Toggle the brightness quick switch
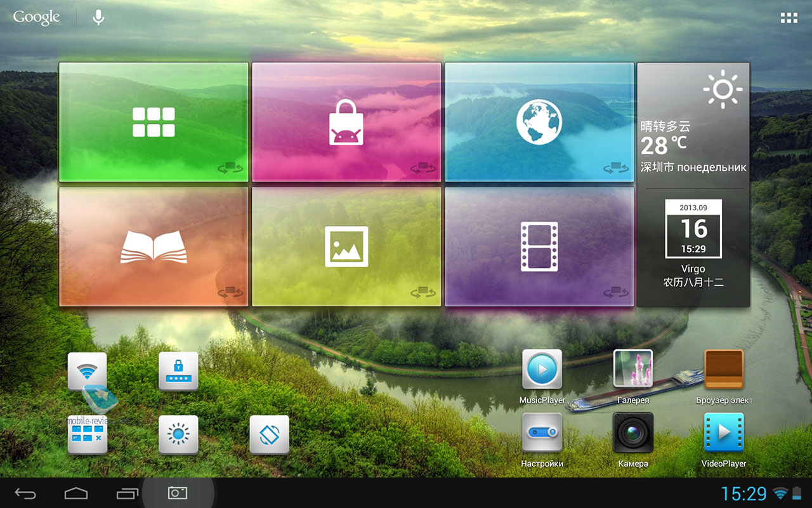Viewport: 812px width, 508px height. tap(178, 434)
